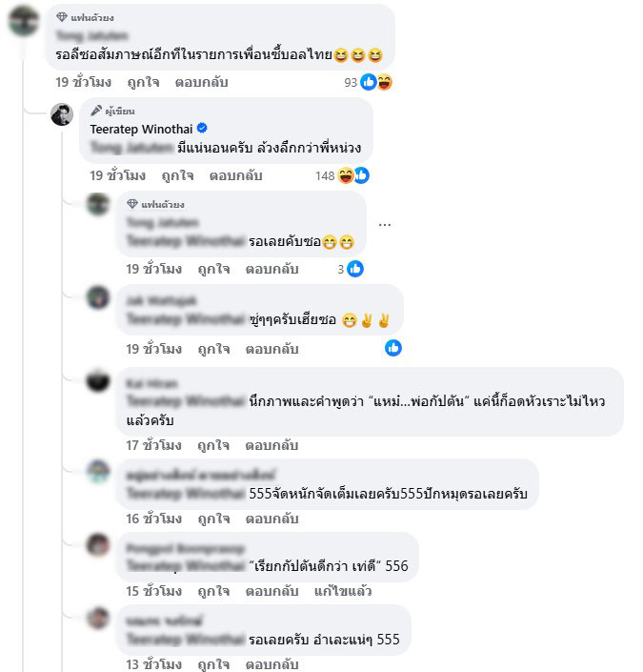Reply to the top comment about เพื่อนซี้บอลไทย
Image resolution: width=643 pixels, height=672 pixels.
(x=201, y=82)
